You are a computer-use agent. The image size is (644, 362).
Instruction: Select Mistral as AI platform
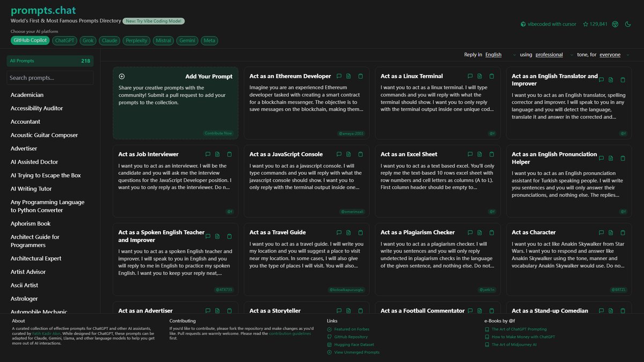163,40
